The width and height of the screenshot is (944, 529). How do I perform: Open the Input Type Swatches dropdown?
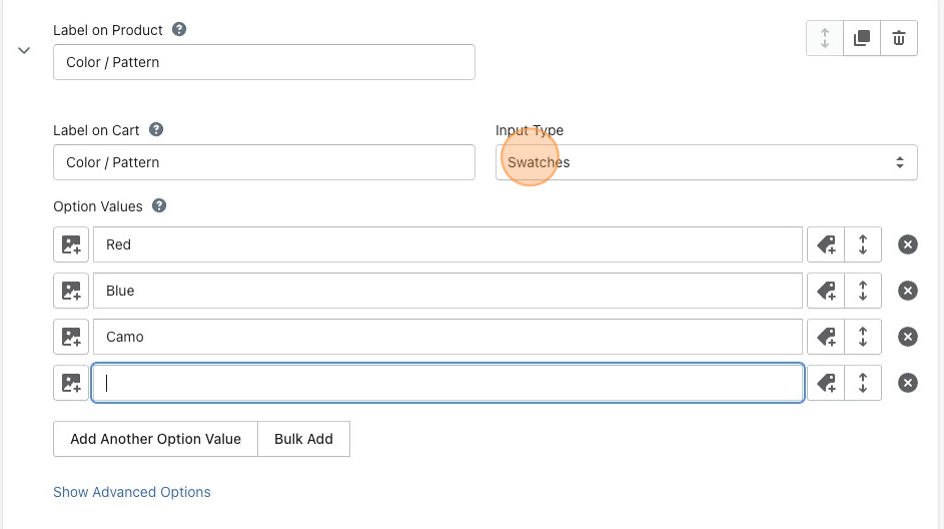[x=706, y=163]
